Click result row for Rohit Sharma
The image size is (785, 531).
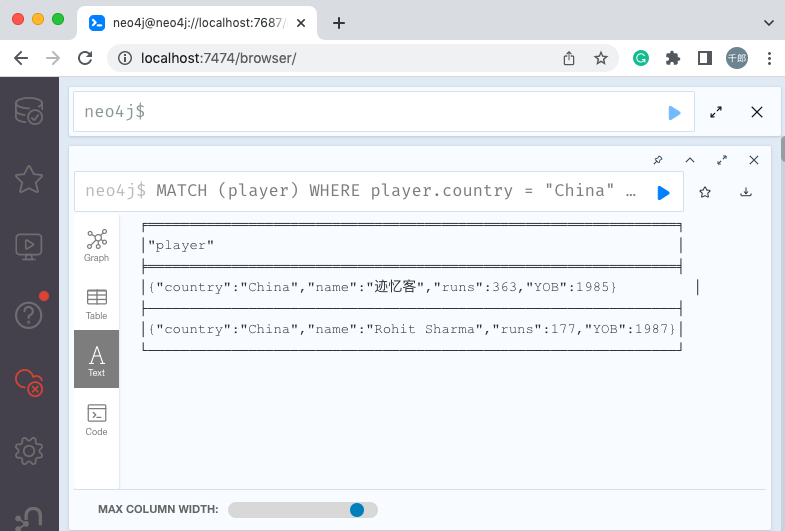(412, 329)
